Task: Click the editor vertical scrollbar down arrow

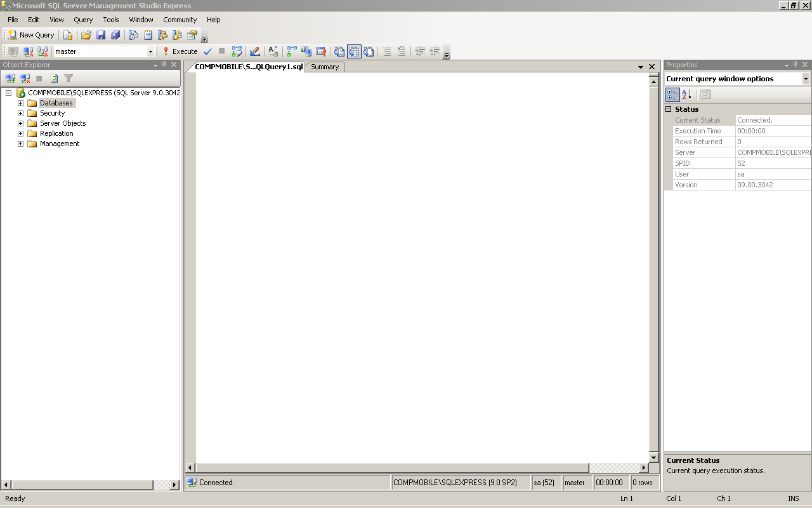Action: [654, 458]
